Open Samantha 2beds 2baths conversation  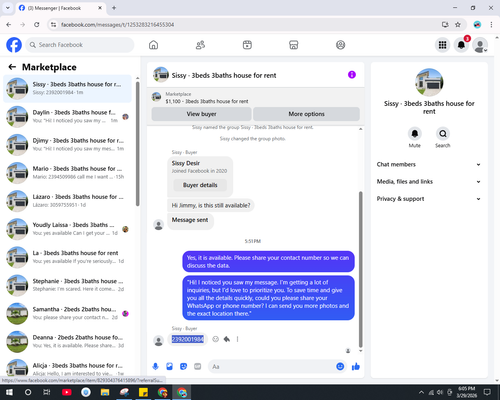tap(67, 313)
